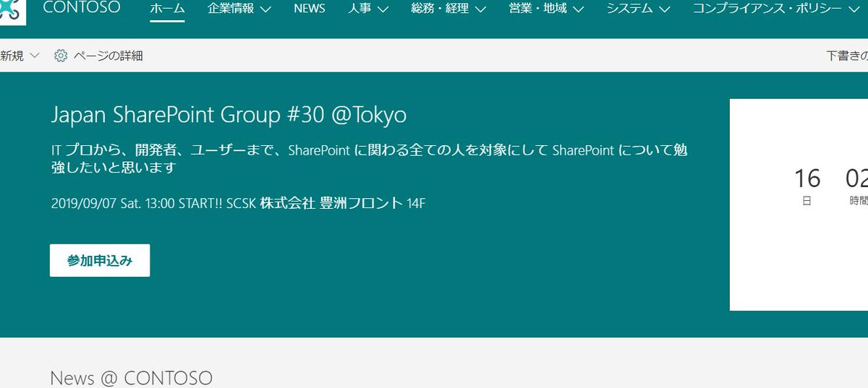Click the News @ CONTOSO section heading
868x388 pixels.
pos(131,377)
